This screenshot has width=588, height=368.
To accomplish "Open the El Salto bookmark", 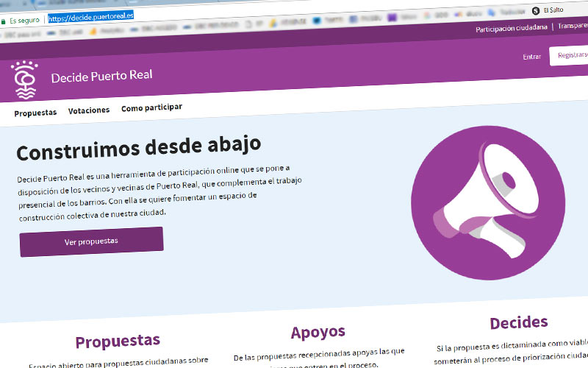I will (551, 10).
